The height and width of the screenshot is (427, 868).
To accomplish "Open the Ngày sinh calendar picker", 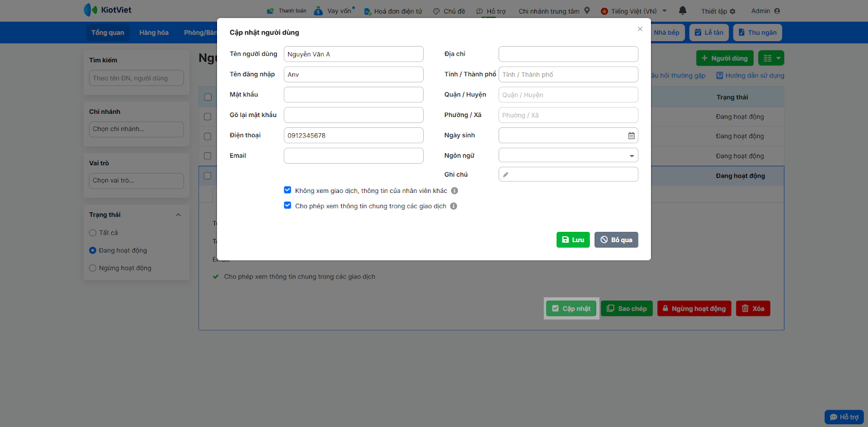I will [x=631, y=135].
